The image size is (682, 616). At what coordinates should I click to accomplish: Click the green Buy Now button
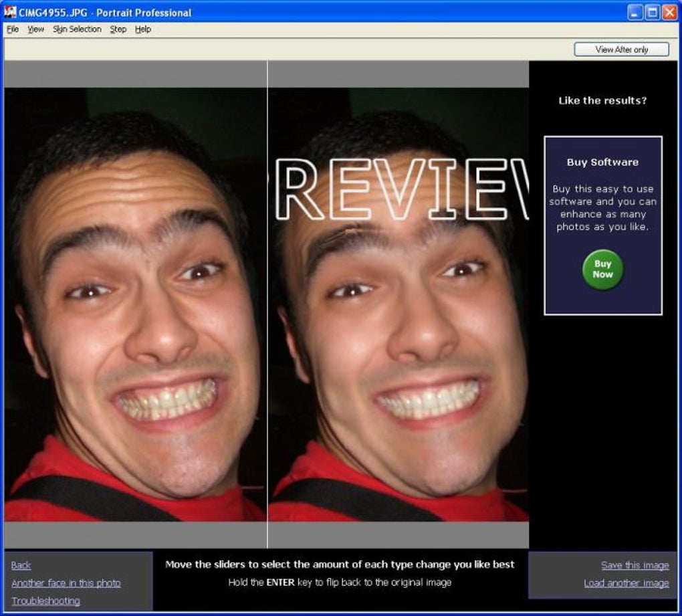[602, 270]
